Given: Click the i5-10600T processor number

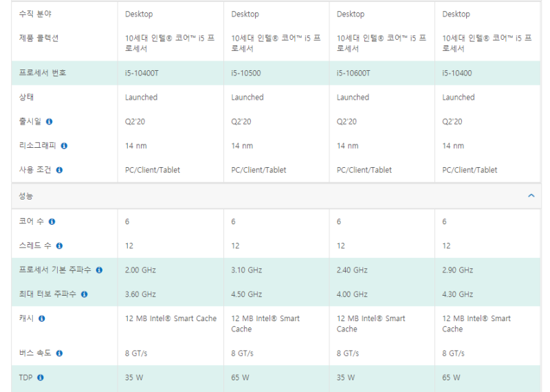Looking at the screenshot, I should coord(353,73).
